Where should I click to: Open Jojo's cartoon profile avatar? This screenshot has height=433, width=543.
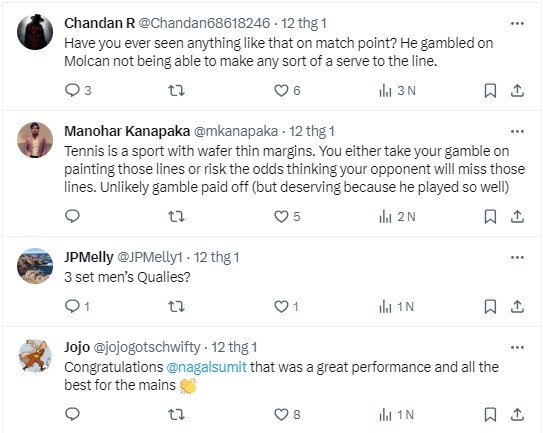pyautogui.click(x=35, y=356)
